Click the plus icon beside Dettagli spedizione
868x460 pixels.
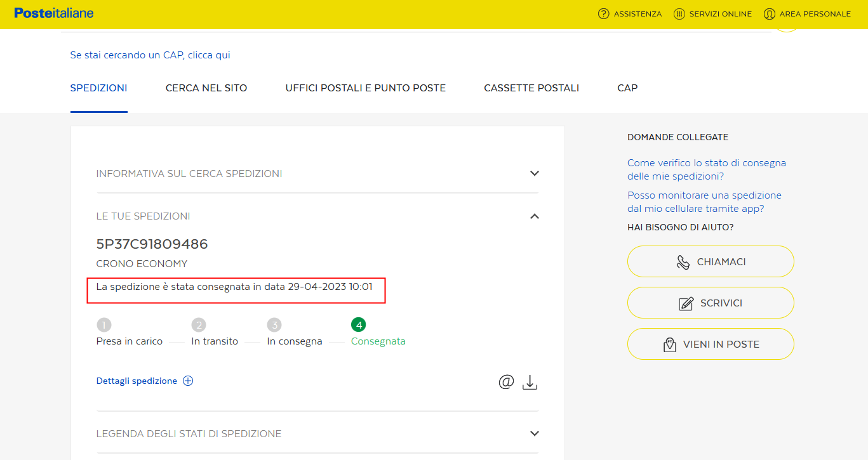pyautogui.click(x=188, y=381)
